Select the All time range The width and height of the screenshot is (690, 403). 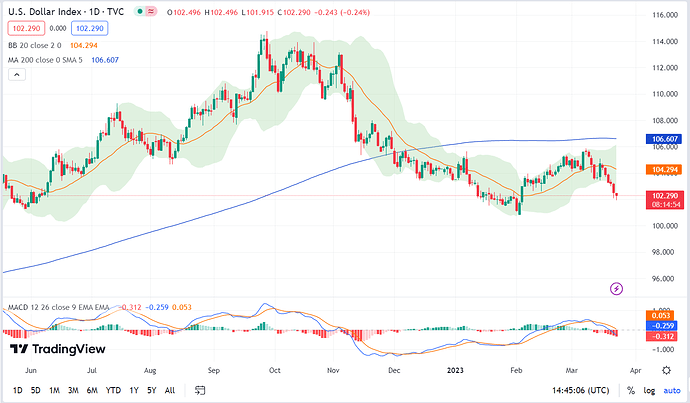pyautogui.click(x=170, y=390)
